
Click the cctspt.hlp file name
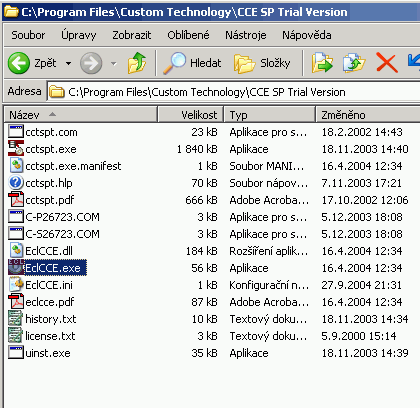coord(49,183)
